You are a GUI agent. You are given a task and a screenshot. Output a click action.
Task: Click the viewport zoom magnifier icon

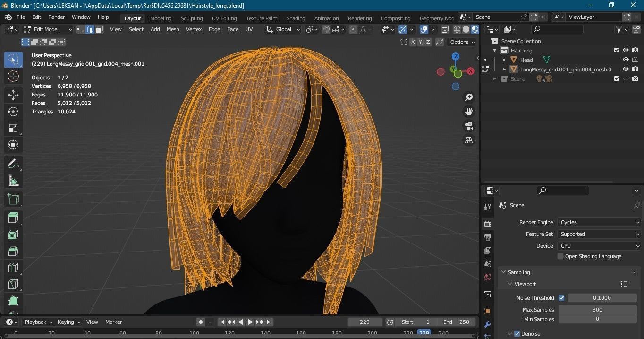pyautogui.click(x=469, y=97)
